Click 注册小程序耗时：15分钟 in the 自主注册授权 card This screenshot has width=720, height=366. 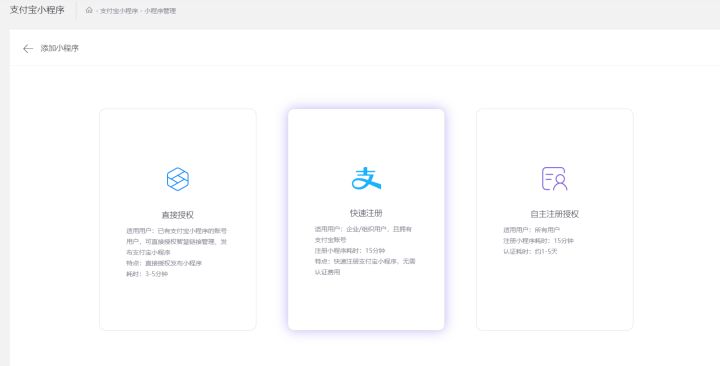538,241
